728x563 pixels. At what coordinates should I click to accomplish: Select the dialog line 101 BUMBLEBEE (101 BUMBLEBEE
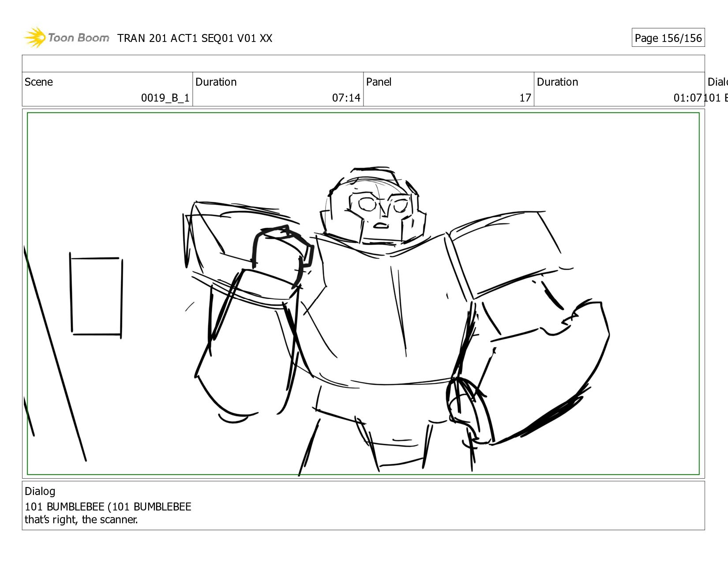[108, 507]
